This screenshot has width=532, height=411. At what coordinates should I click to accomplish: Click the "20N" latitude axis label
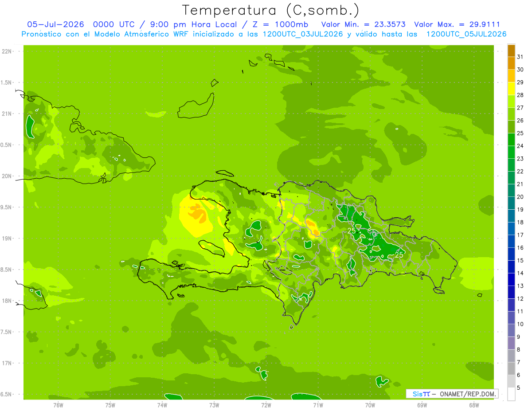tap(7, 176)
